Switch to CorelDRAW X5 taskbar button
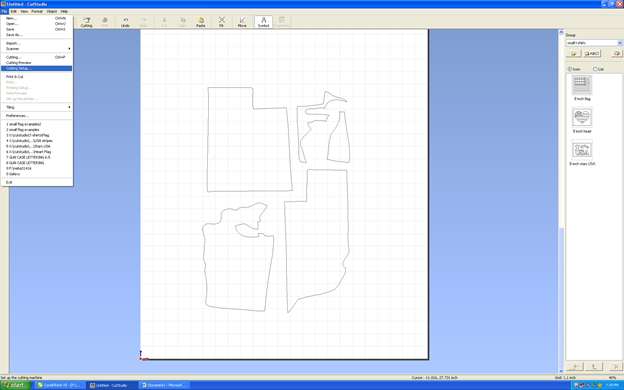This screenshot has width=624, height=390. coord(60,385)
